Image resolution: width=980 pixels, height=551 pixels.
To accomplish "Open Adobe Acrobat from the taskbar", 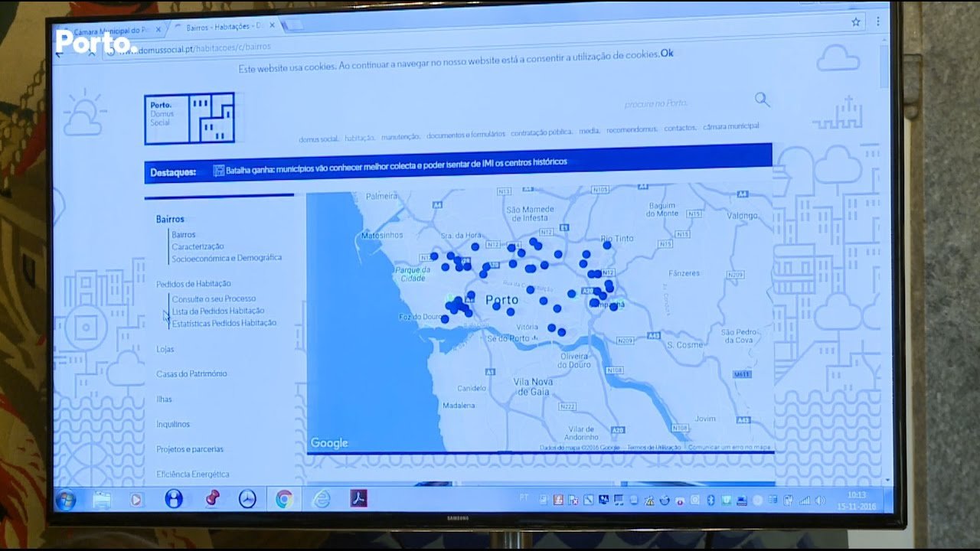I will [x=358, y=499].
